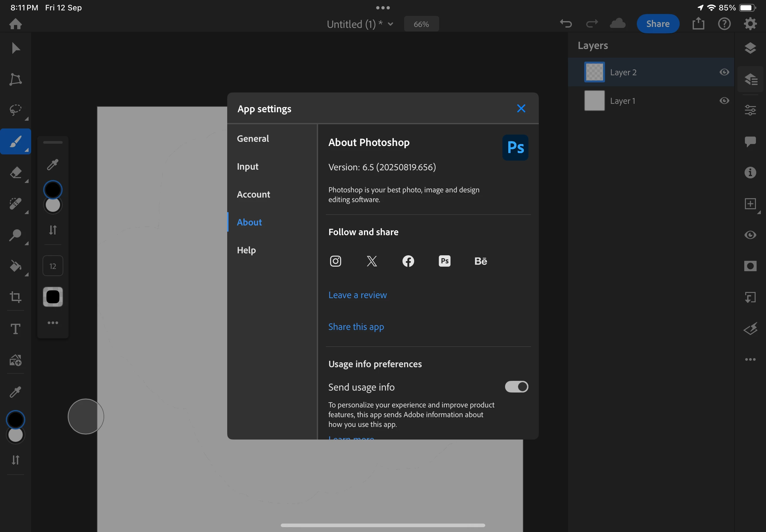Open the 66% zoom level menu
766x532 pixels.
click(x=421, y=24)
